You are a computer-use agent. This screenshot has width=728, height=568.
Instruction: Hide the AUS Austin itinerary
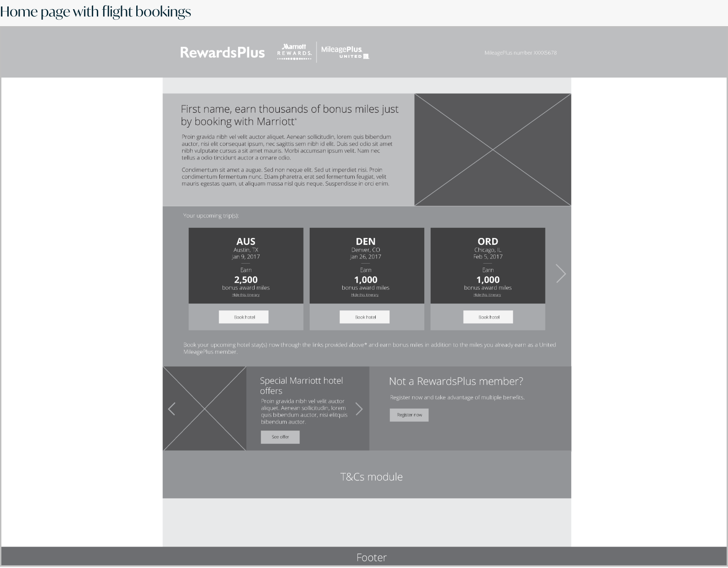[246, 295]
